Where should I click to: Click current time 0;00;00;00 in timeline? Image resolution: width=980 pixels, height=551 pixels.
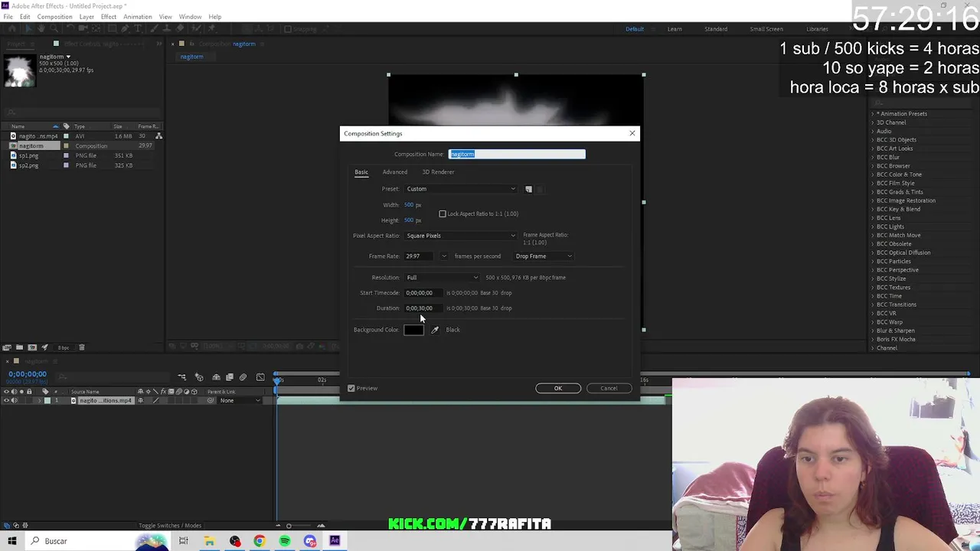click(28, 374)
